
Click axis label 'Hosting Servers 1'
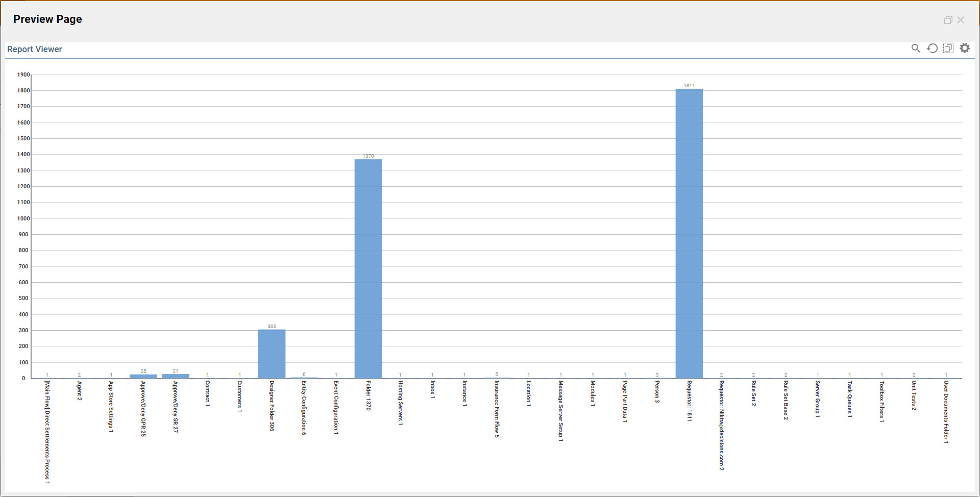(401, 403)
